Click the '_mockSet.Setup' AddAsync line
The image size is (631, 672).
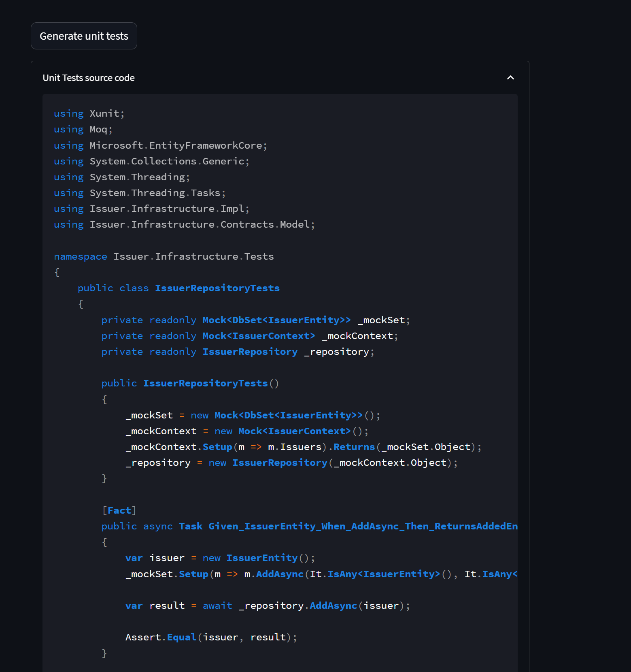point(321,574)
